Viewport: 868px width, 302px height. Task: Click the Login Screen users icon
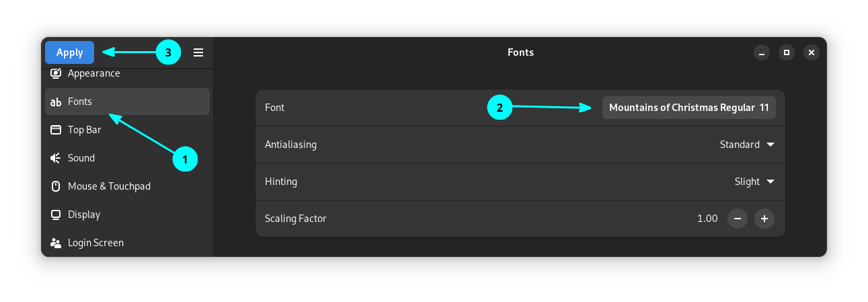pos(56,243)
